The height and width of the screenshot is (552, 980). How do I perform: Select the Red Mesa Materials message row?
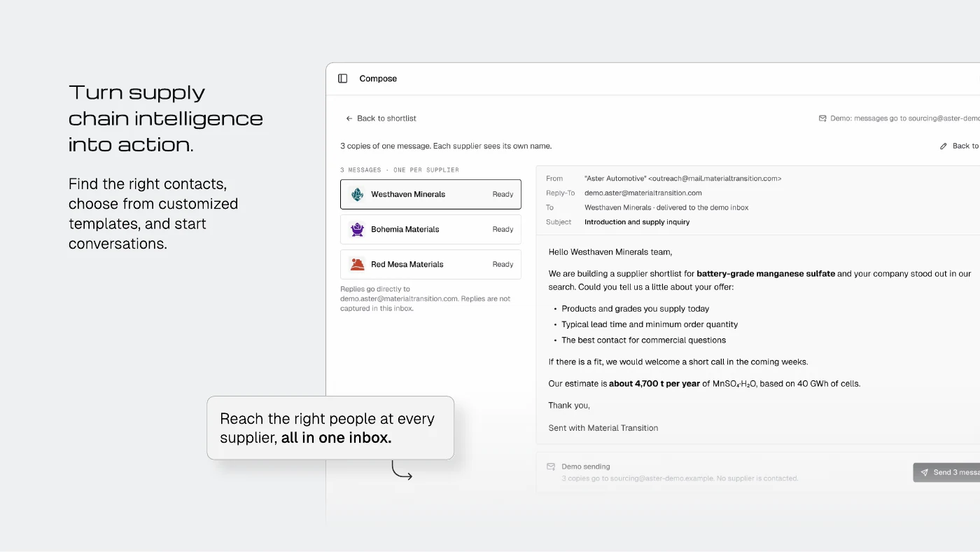point(430,265)
